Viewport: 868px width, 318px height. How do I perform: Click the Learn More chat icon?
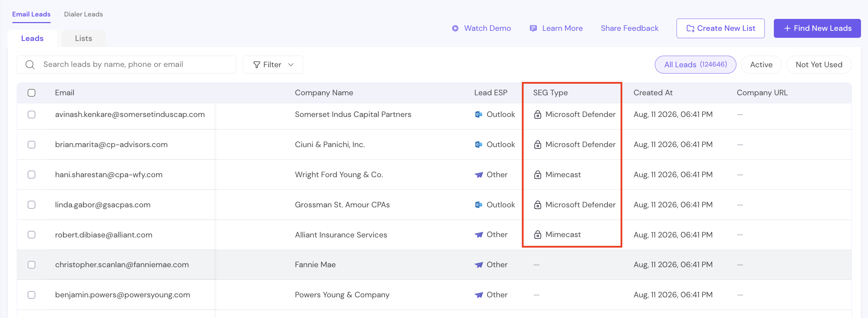[533, 28]
